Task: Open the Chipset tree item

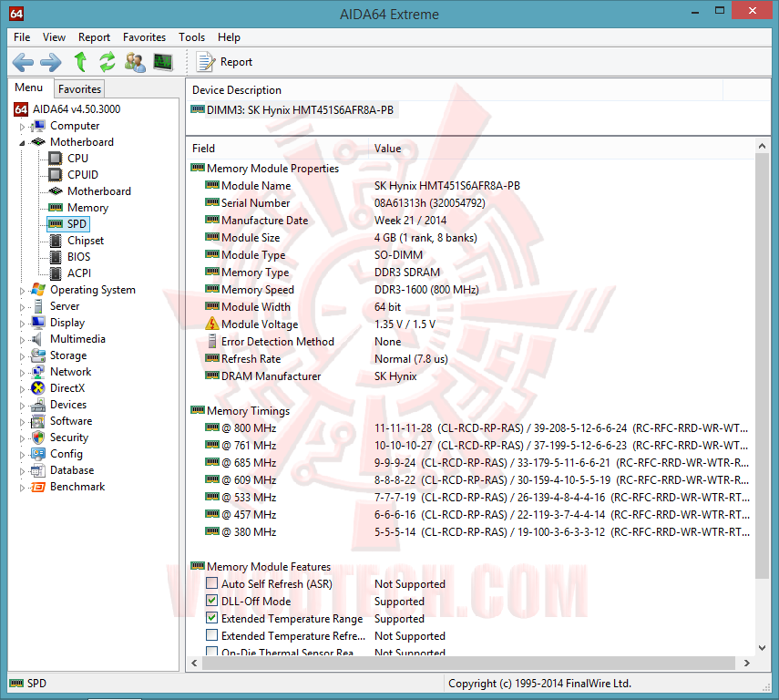Action: coord(86,240)
